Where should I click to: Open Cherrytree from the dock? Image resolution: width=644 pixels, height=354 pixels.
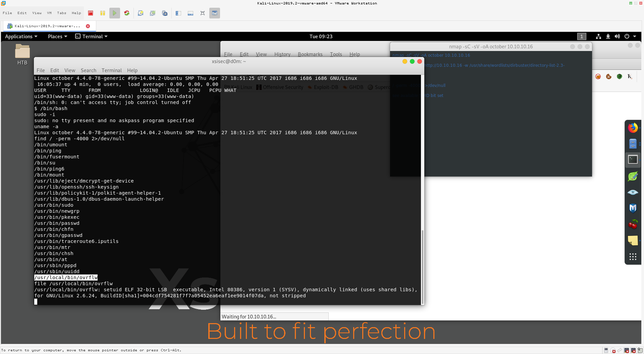click(633, 224)
